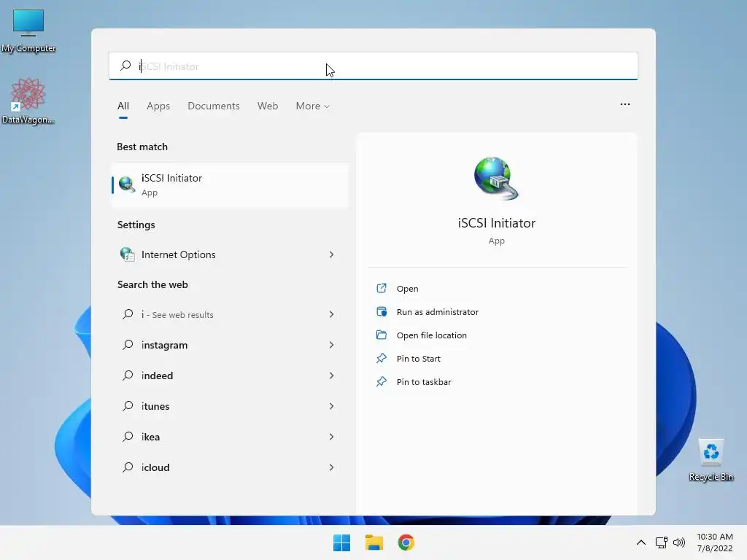Select the instagram web suggestion
This screenshot has width=747, height=560.
click(230, 345)
